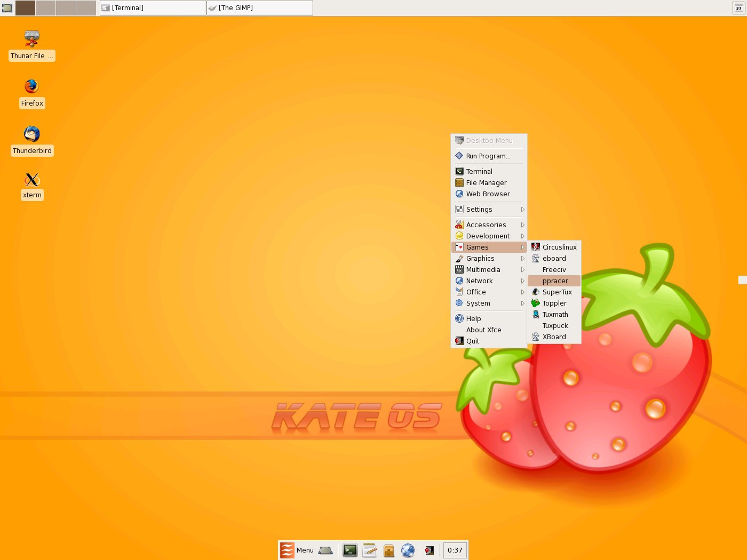Viewport: 747px width, 560px height.
Task: Launch eboard from Games submenu
Action: [x=554, y=258]
